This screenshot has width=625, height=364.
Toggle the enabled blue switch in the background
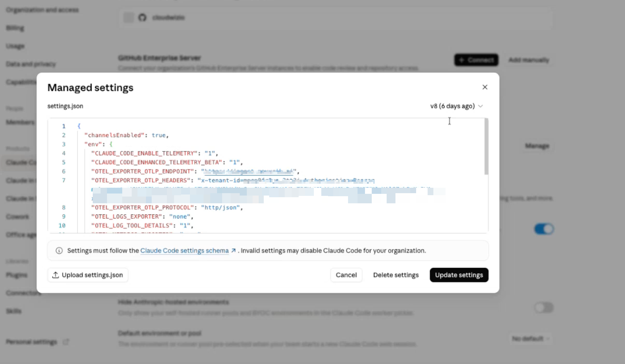coord(544,229)
